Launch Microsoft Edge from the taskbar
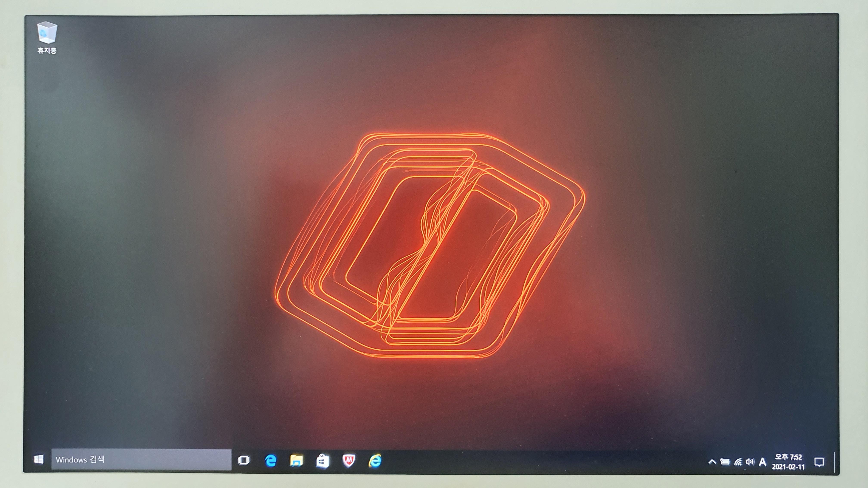This screenshot has height=488, width=868. coord(270,460)
